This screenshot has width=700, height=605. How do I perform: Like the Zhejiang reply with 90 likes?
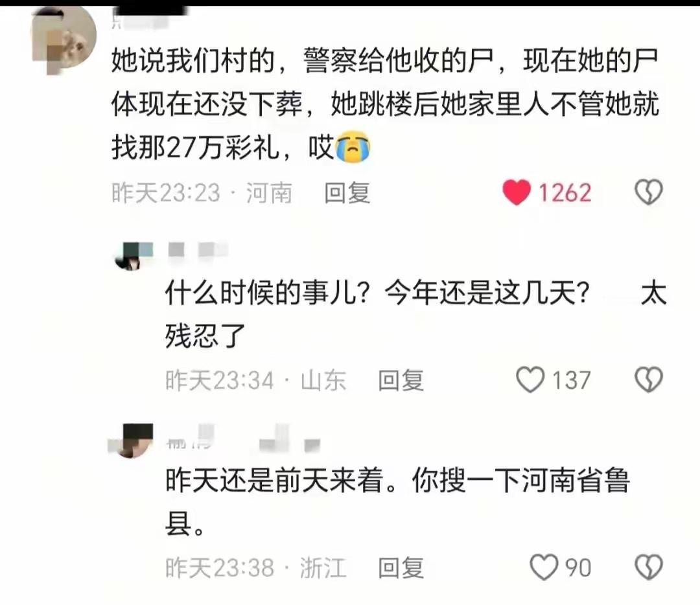pos(544,567)
